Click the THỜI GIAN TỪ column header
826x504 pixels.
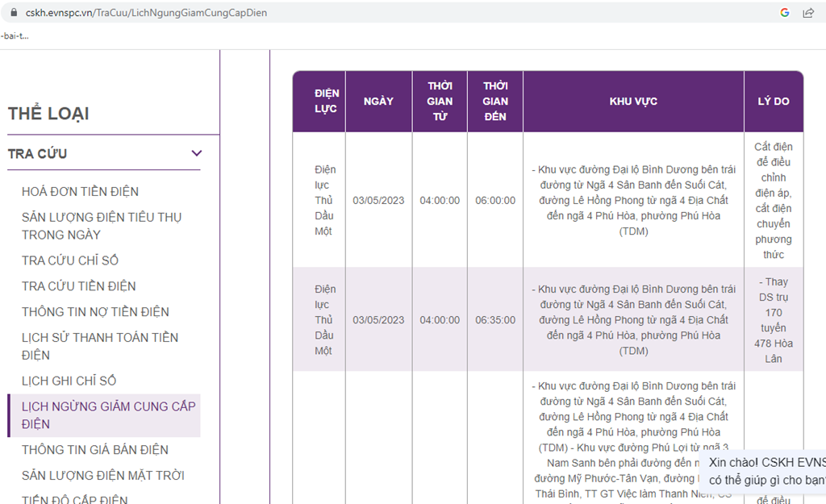[440, 101]
